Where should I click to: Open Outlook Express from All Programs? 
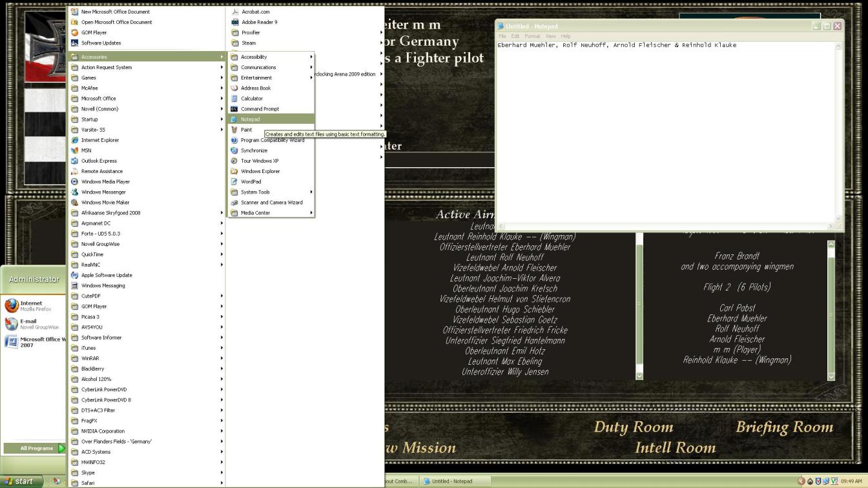click(x=147, y=161)
